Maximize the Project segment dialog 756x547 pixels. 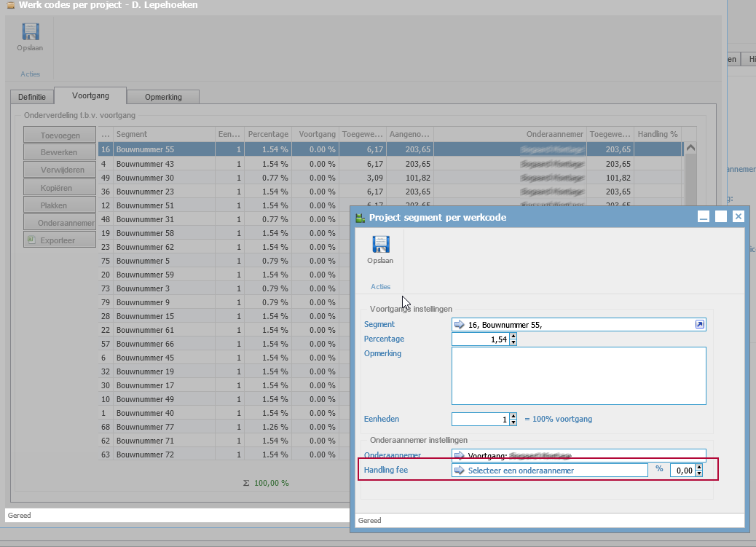[x=721, y=216]
